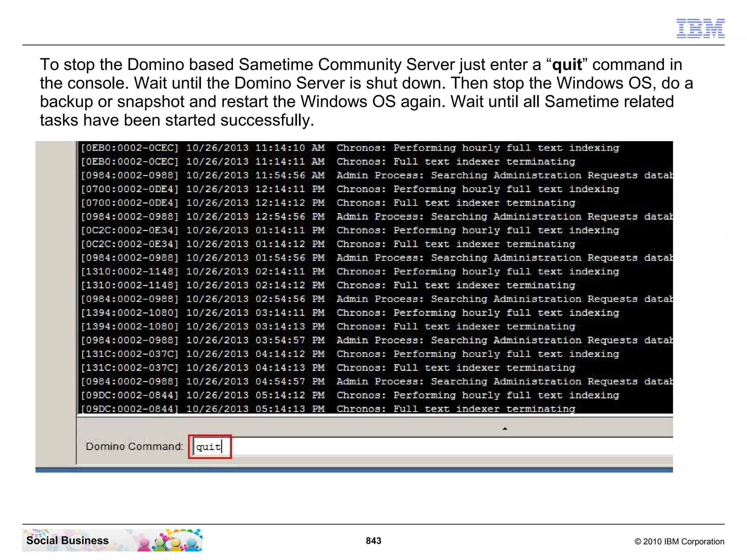Select log line '10/26/2013 01:54:56 PM Admin Process'
This screenshot has width=747, height=560.
click(376, 258)
